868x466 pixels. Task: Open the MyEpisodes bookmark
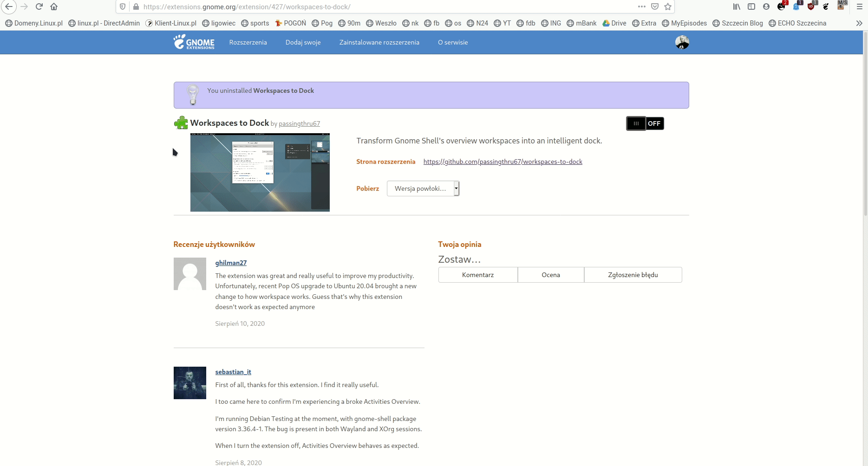point(684,23)
